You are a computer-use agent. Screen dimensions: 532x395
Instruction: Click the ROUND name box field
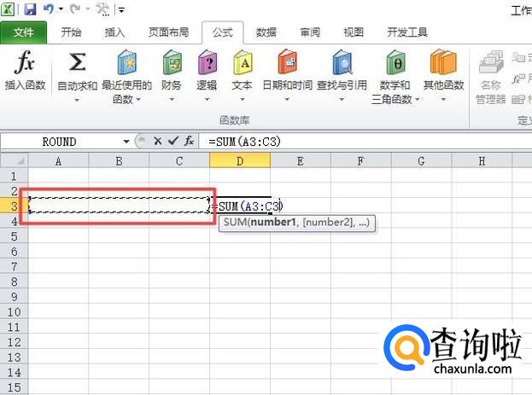(x=60, y=142)
